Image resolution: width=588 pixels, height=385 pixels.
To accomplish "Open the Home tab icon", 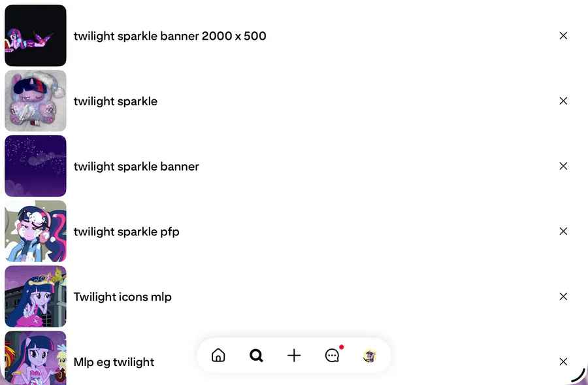I will click(x=218, y=356).
